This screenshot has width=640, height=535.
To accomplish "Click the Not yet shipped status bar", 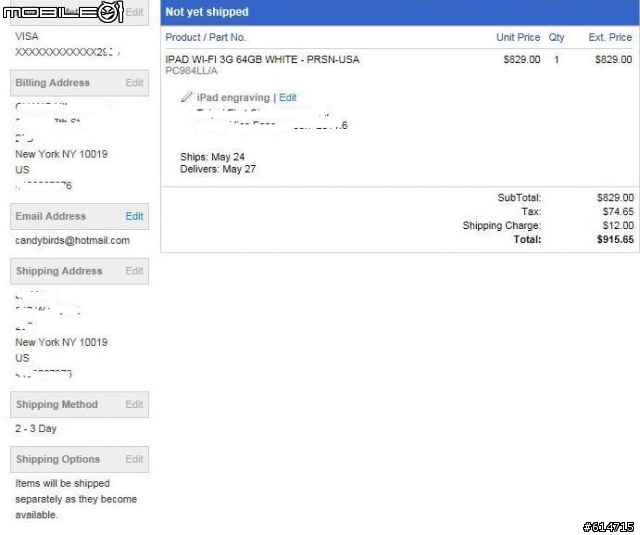I will 400,12.
